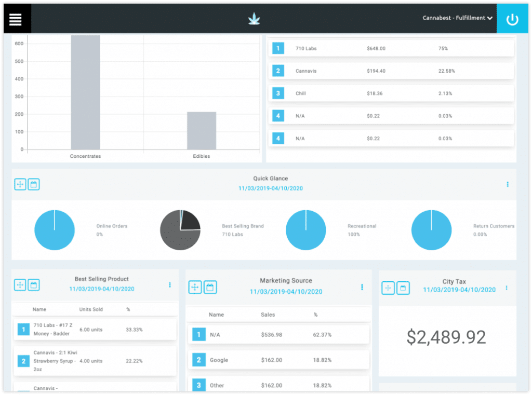Viewport: 532px width, 395px height.
Task: Click the Quick Glance date range link
Action: tap(270, 188)
